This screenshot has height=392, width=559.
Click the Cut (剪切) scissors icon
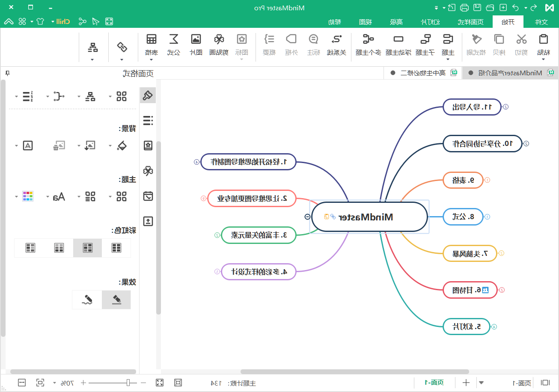coord(521,39)
